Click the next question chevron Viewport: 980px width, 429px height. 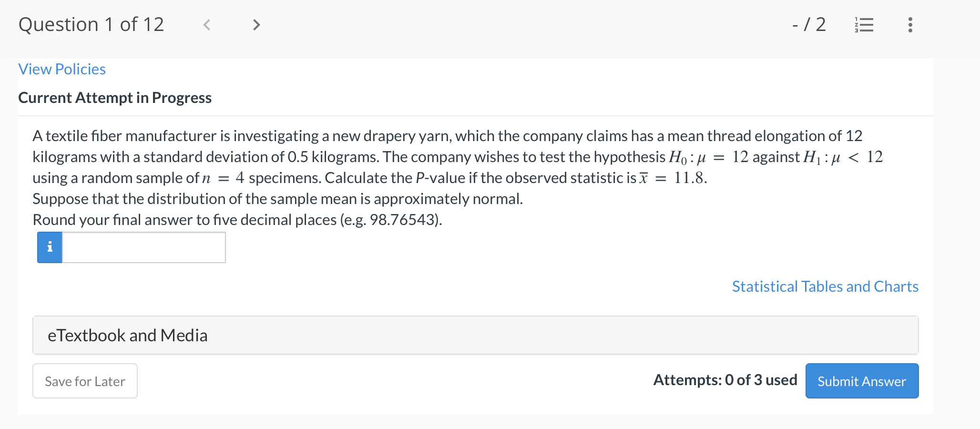(x=256, y=25)
